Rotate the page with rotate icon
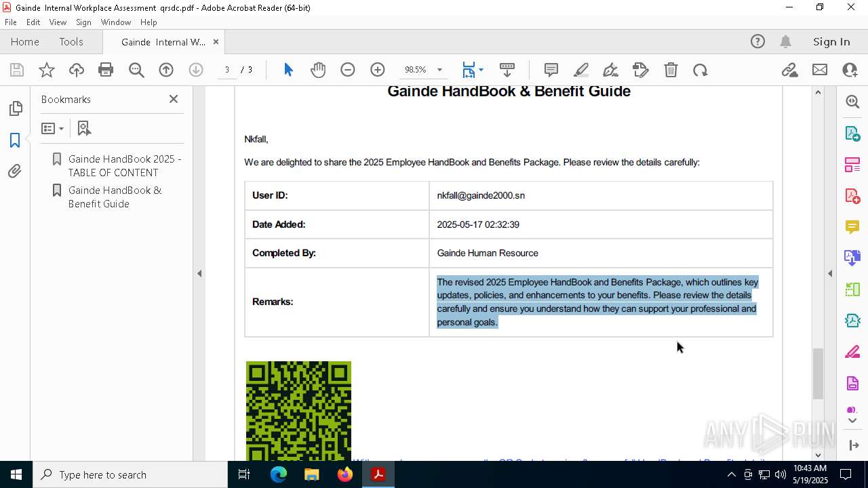 701,70
